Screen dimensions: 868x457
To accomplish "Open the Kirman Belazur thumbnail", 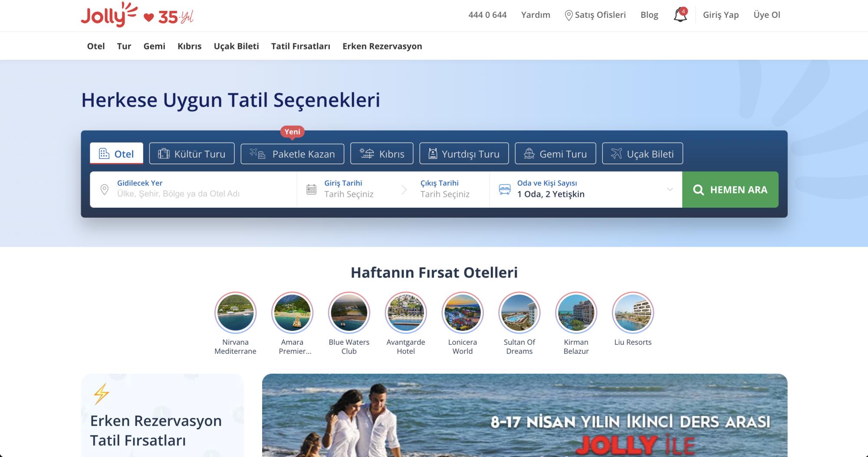I will (576, 312).
